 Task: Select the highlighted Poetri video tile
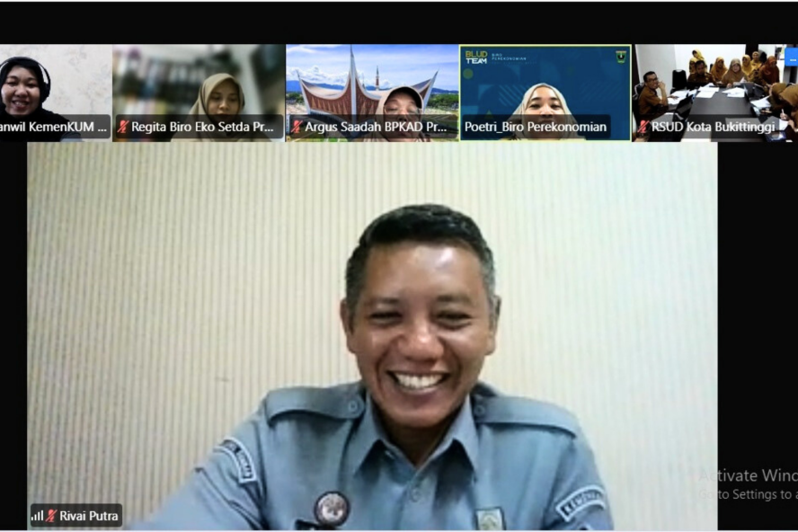point(545,85)
